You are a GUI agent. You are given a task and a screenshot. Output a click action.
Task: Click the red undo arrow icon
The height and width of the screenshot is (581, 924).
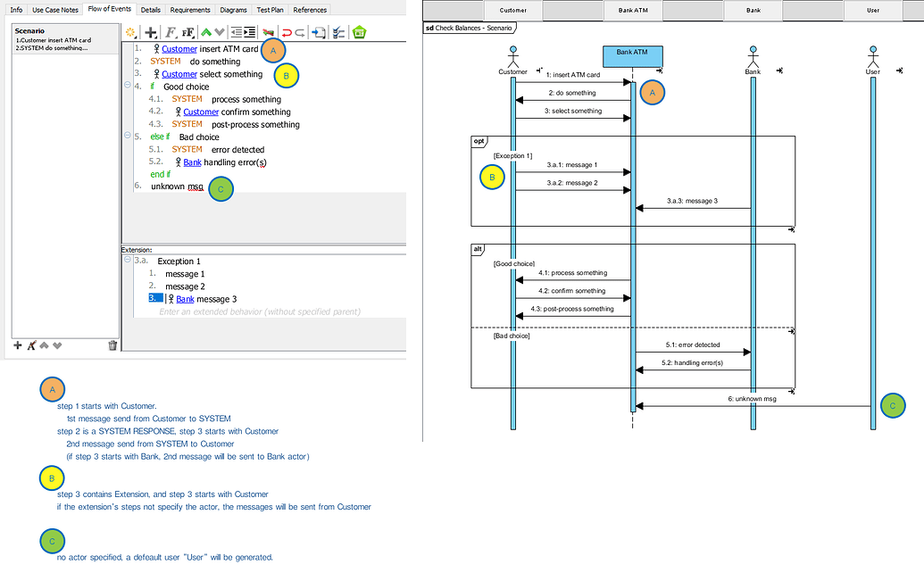(x=287, y=32)
